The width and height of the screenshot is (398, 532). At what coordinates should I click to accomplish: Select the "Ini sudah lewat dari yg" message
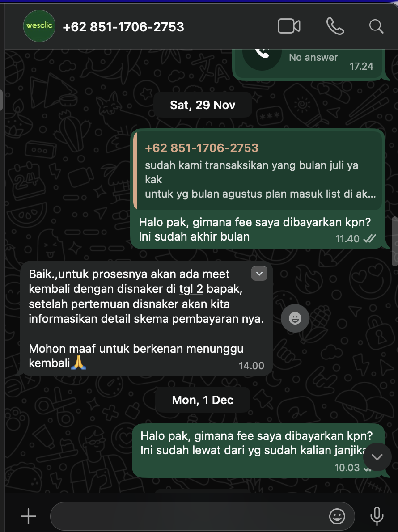[x=258, y=451]
